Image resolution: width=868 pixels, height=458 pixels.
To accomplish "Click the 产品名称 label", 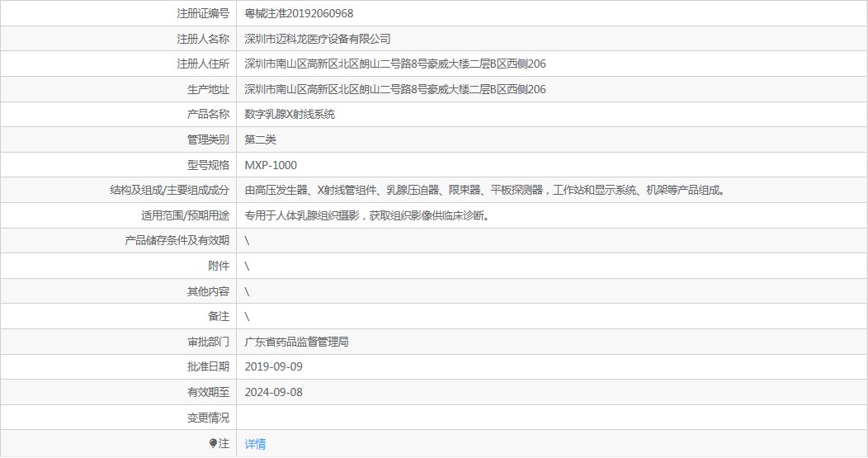I will click(x=208, y=114).
